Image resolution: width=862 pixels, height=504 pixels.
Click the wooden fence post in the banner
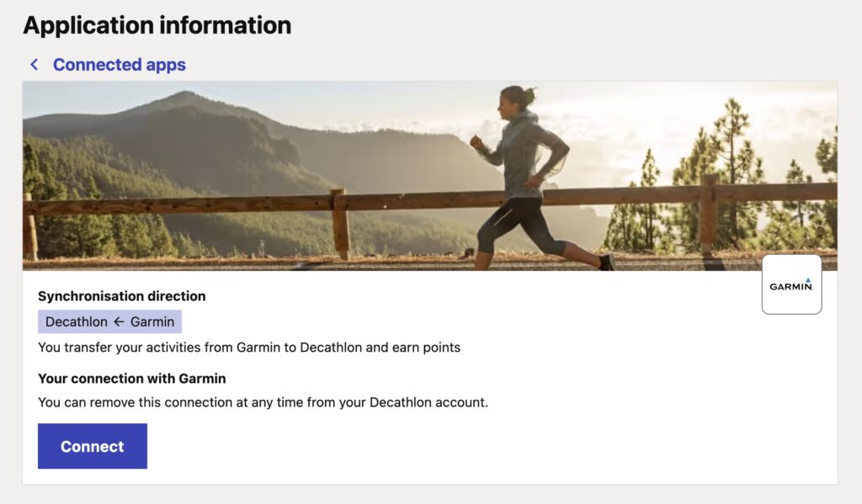point(340,223)
